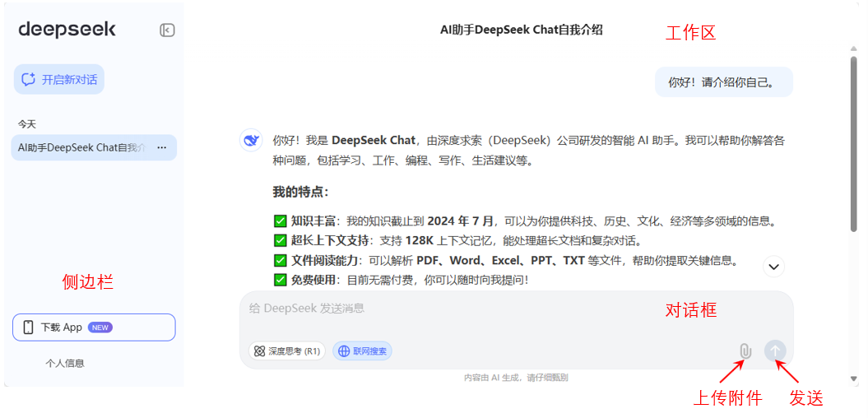
Task: Click the paperclip upload attachment icon
Action: click(745, 351)
